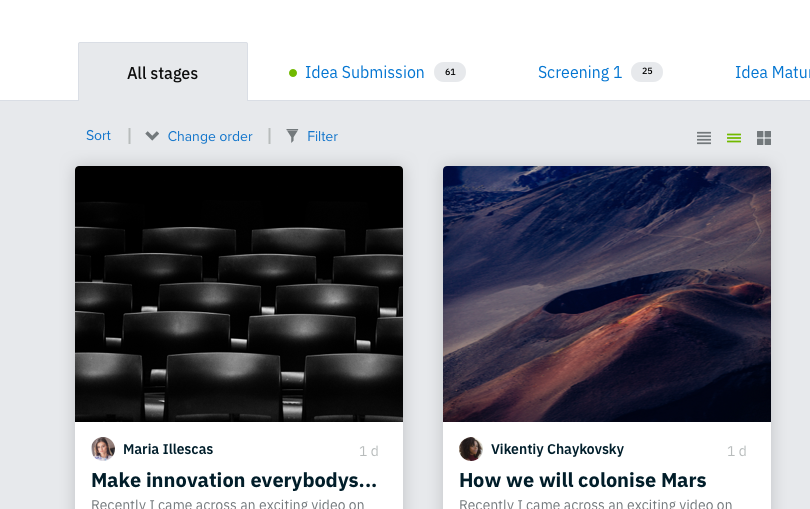
Task: Open the Filter panel
Action: 322,136
